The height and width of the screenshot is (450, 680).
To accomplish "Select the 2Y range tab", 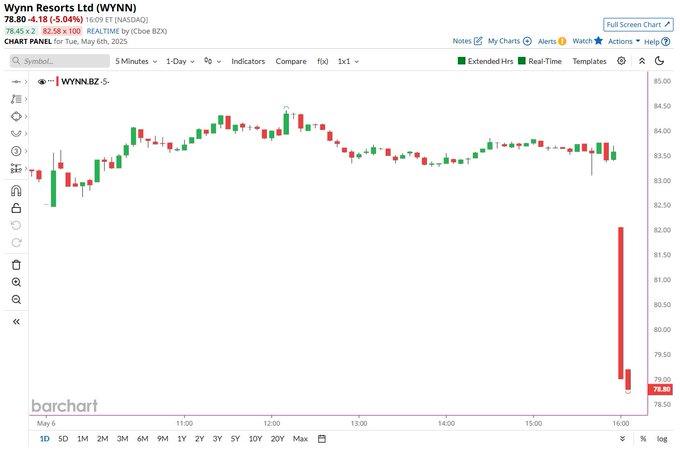I will coord(199,439).
